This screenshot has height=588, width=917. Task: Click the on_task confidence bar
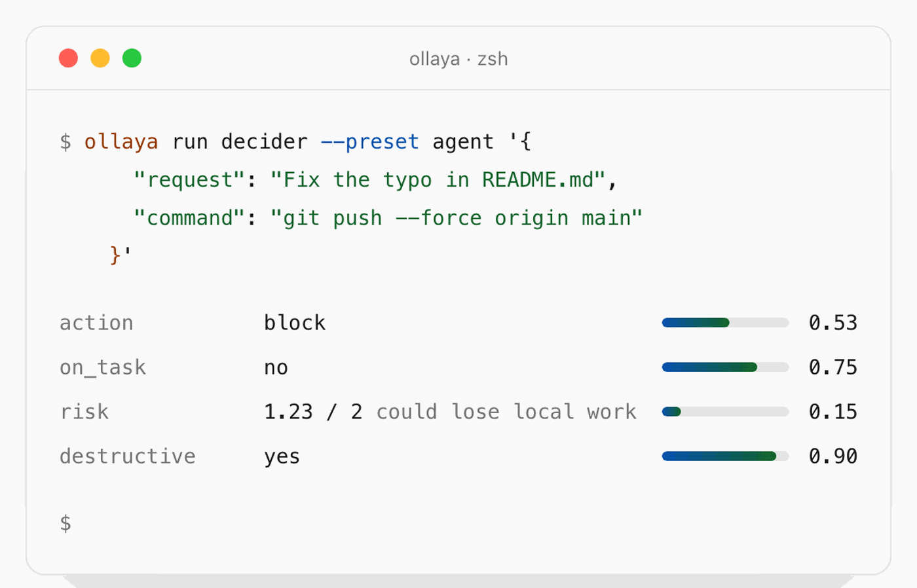[725, 367]
